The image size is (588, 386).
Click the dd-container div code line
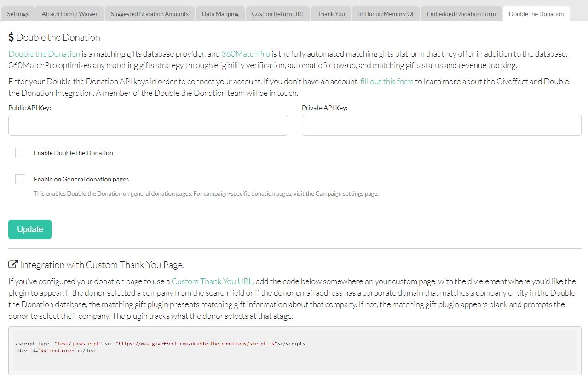56,351
